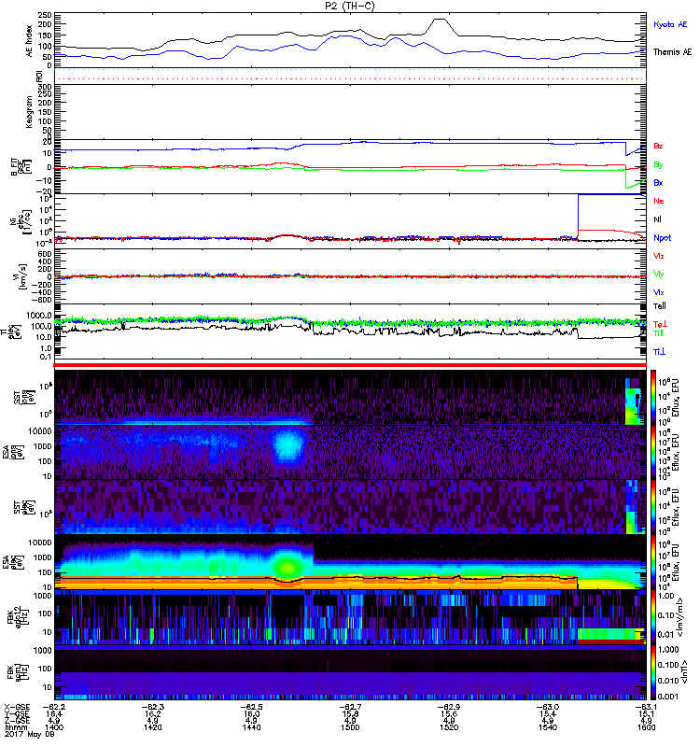The height and width of the screenshot is (747, 700).
Task: Select the blue Npot legend label
Action: click(663, 238)
